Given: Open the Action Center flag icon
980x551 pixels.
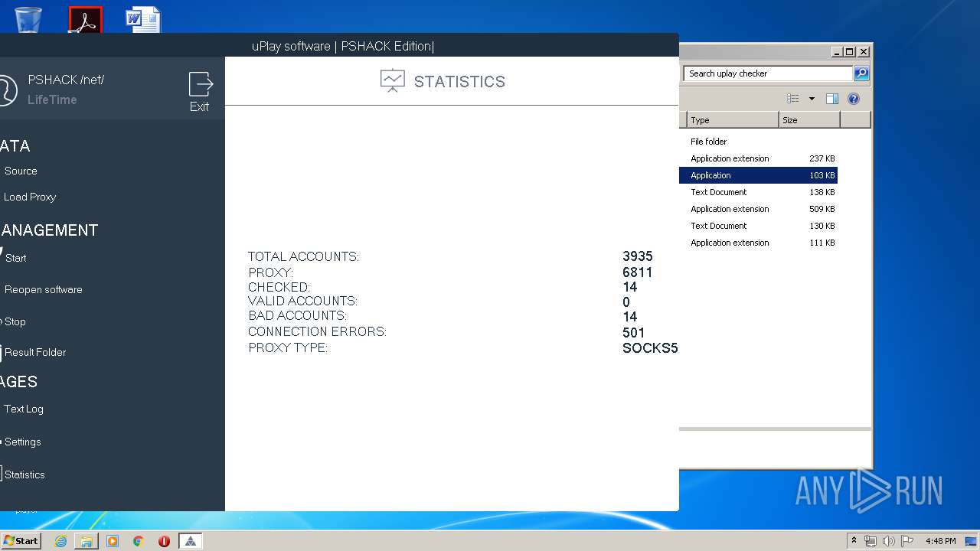Looking at the screenshot, I should 906,541.
